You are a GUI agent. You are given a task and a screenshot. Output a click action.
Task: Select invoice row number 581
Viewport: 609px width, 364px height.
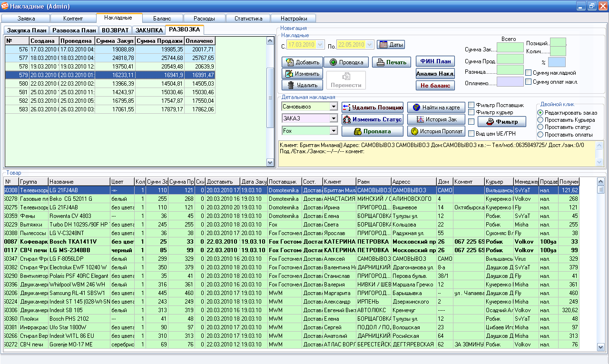tap(109, 92)
